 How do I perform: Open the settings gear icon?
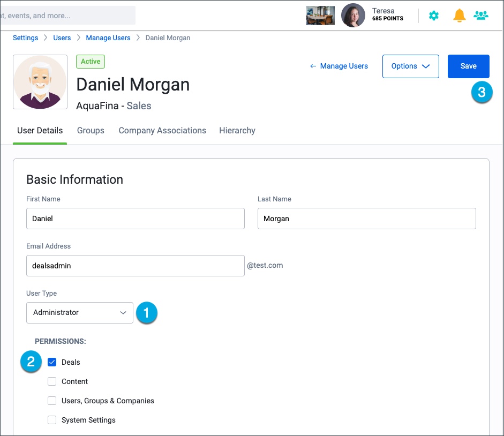(x=434, y=16)
